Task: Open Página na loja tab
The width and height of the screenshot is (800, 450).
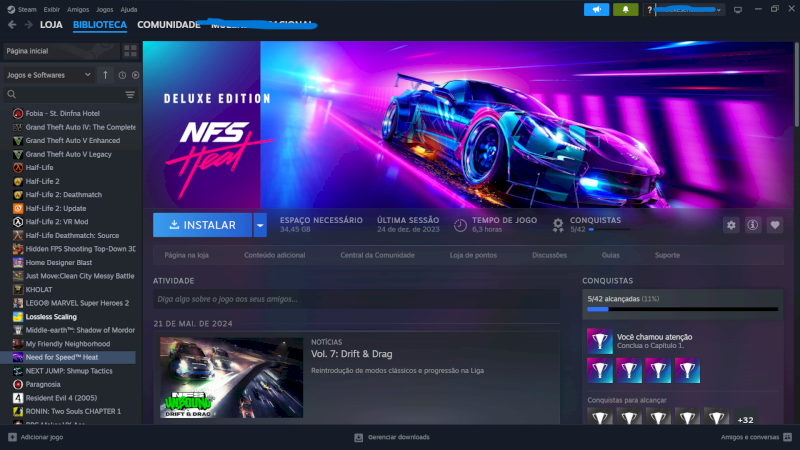Action: [x=186, y=255]
